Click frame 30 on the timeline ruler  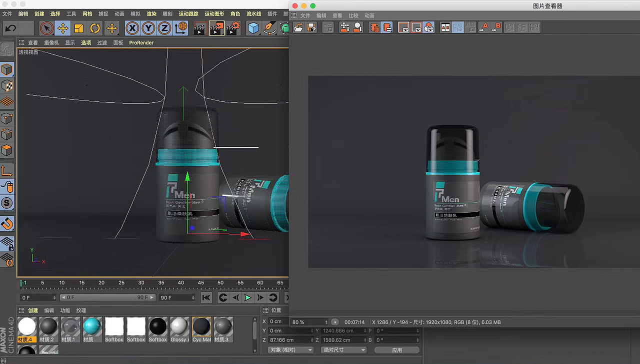pos(141,283)
